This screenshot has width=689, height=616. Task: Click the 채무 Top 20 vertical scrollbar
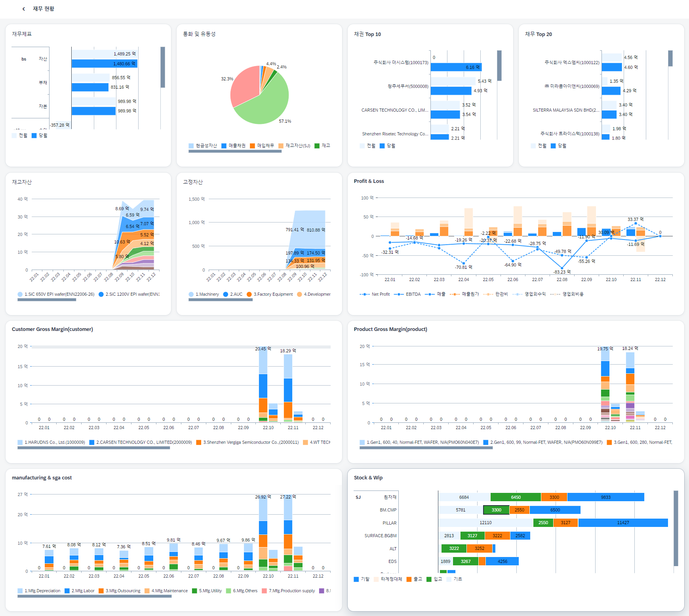(x=670, y=58)
